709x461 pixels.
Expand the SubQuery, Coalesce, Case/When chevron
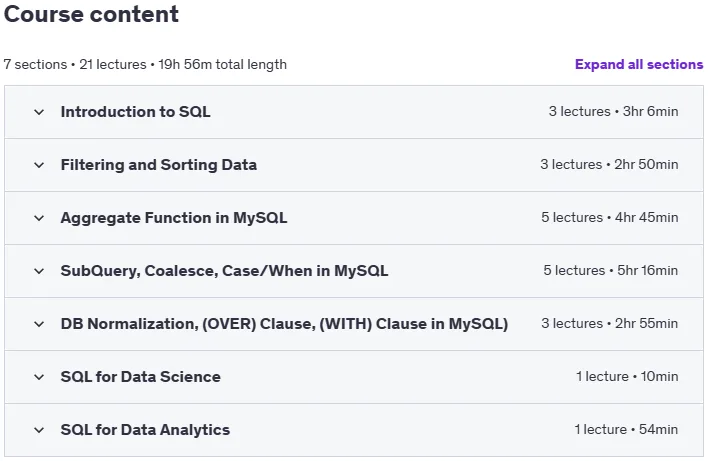(x=39, y=271)
